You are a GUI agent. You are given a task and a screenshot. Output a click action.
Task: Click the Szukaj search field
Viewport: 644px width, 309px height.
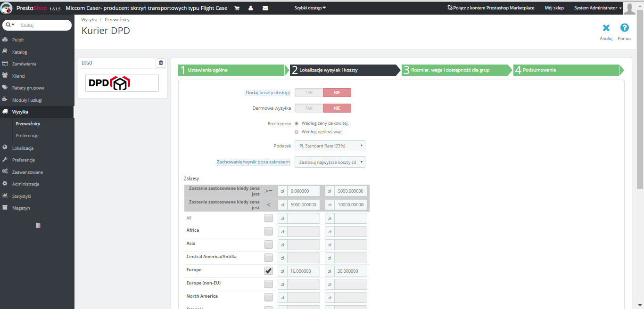tap(45, 25)
